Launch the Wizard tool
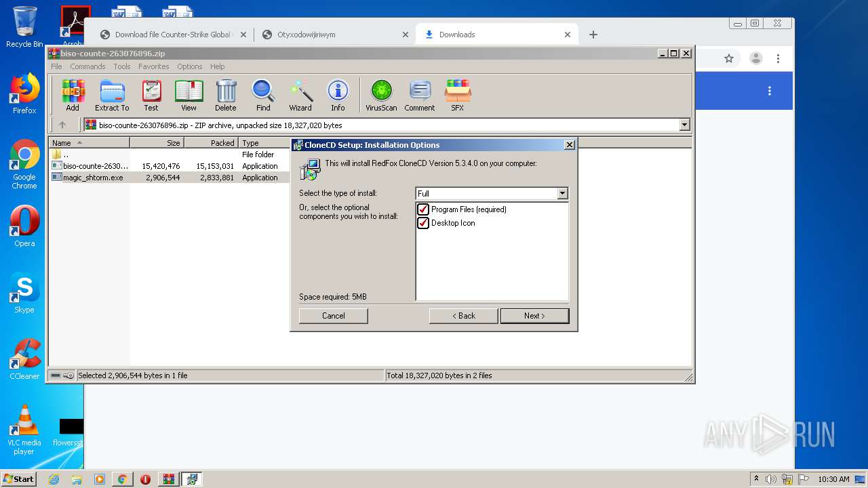Image resolution: width=868 pixels, height=488 pixels. tap(300, 96)
